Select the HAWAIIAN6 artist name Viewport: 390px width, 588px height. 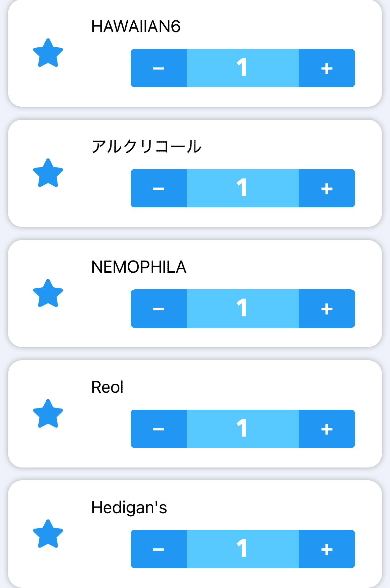[x=136, y=27]
